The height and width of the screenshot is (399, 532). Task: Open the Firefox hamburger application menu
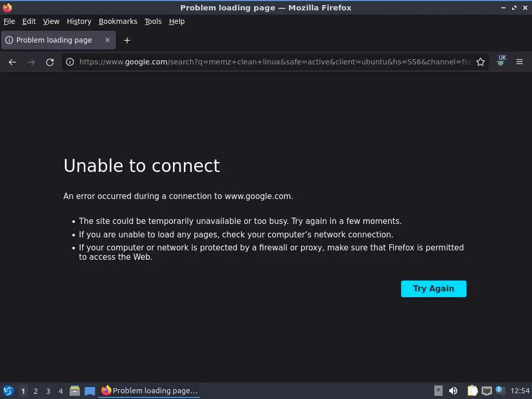[x=520, y=62]
